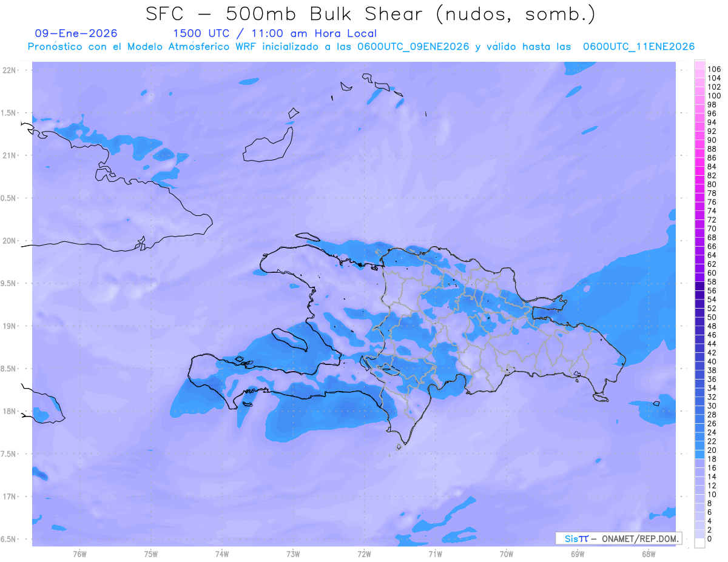Click the '21N' latitude label

coord(8,156)
